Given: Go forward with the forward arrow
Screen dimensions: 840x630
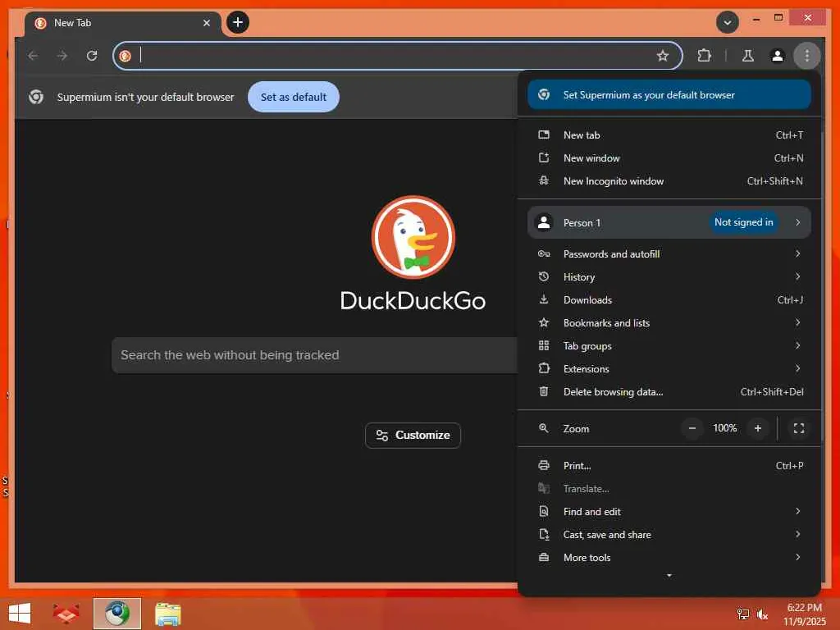Looking at the screenshot, I should pyautogui.click(x=62, y=56).
